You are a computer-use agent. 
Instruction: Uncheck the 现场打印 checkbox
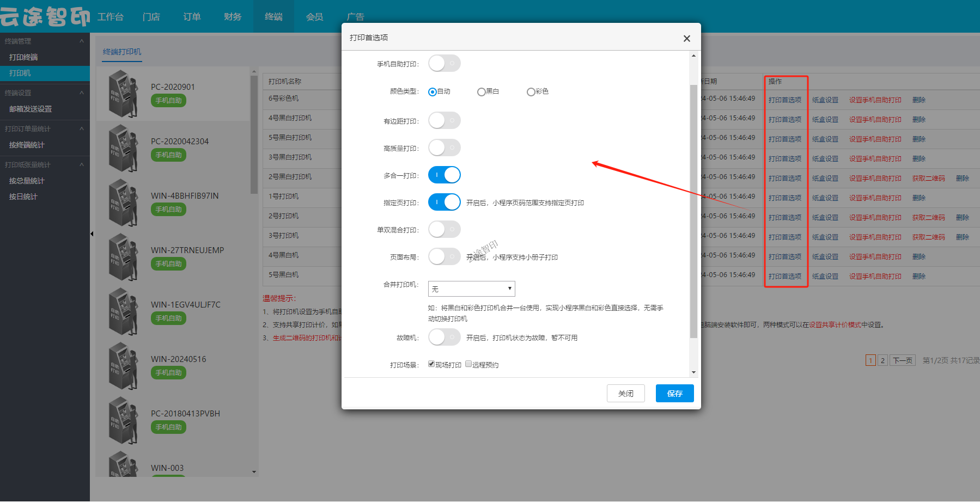click(x=431, y=364)
